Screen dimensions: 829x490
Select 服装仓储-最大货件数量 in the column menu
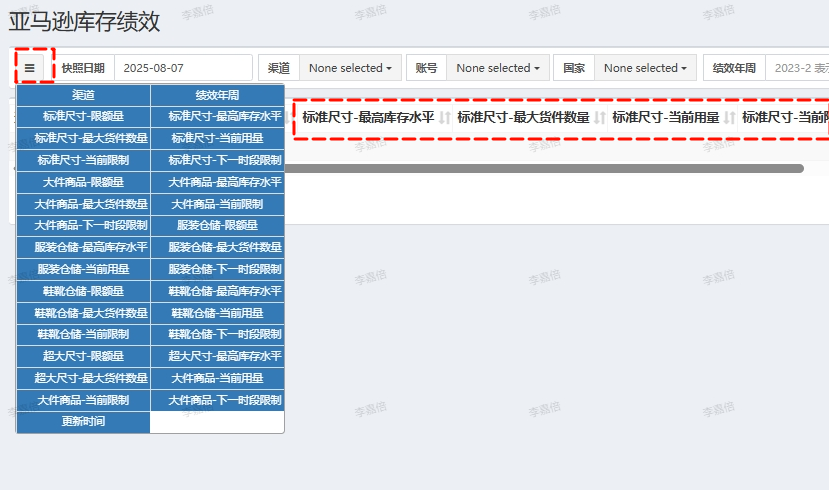[x=217, y=247]
